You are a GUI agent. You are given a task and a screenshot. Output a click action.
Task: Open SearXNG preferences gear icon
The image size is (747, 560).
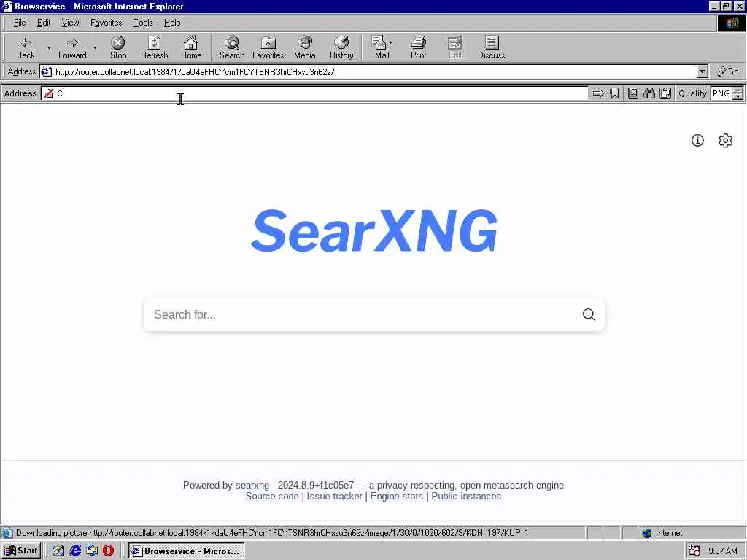pos(725,141)
